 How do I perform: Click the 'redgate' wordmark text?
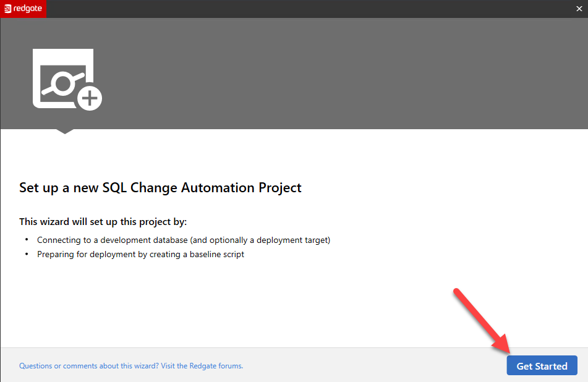click(28, 9)
